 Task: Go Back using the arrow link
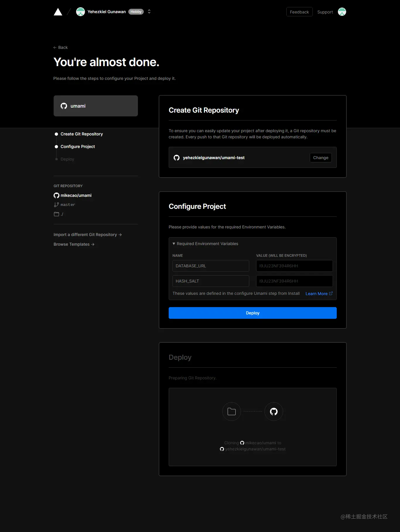click(61, 47)
